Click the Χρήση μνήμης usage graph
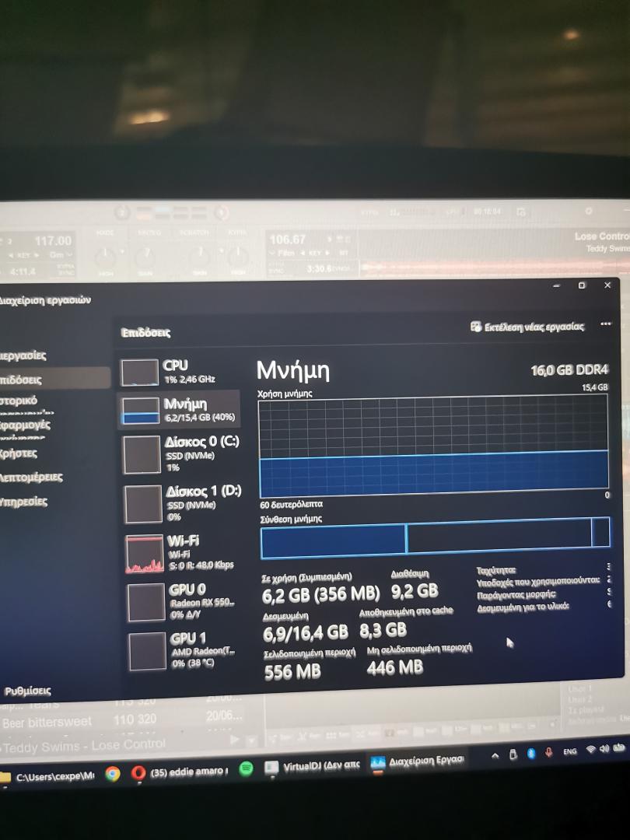This screenshot has width=630, height=840. coord(433,446)
